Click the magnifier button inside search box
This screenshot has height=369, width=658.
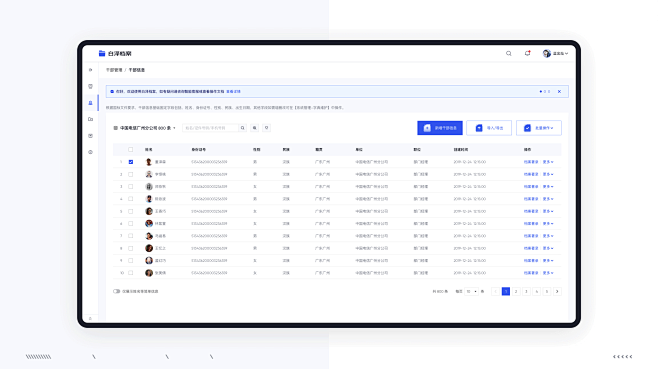click(243, 128)
